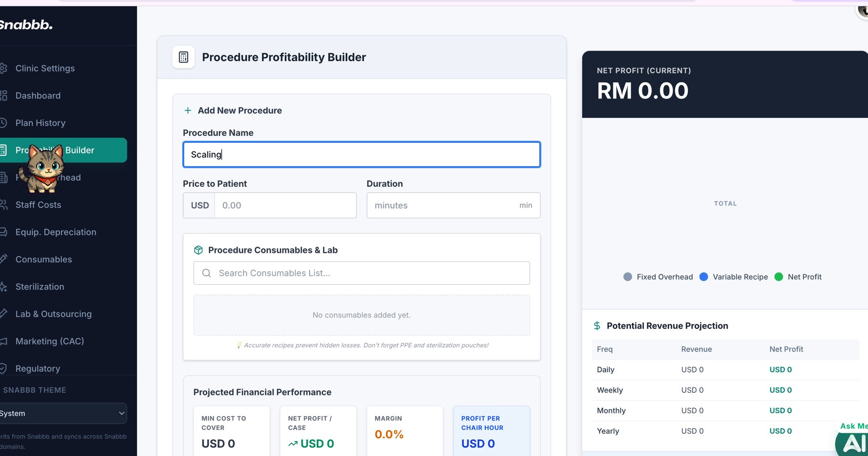This screenshot has height=456, width=868.
Task: Open the Snabbb Theme System dropdown
Action: [x=63, y=414]
